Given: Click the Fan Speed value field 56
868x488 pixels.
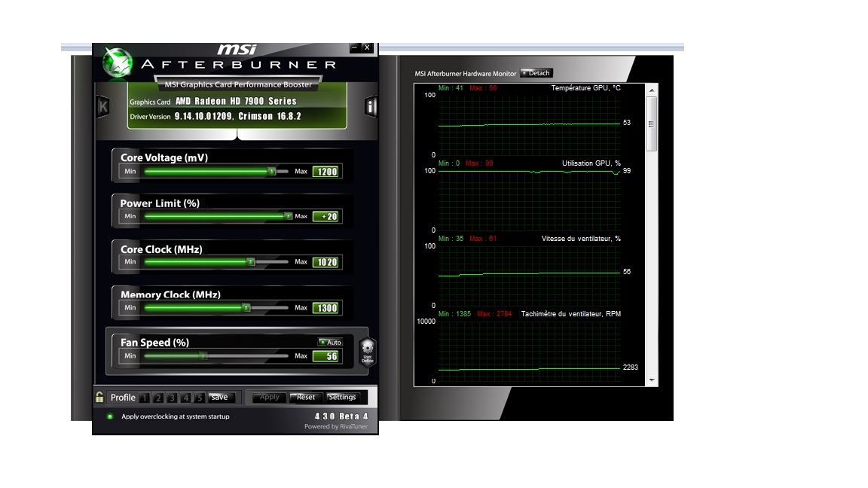Looking at the screenshot, I should (326, 355).
